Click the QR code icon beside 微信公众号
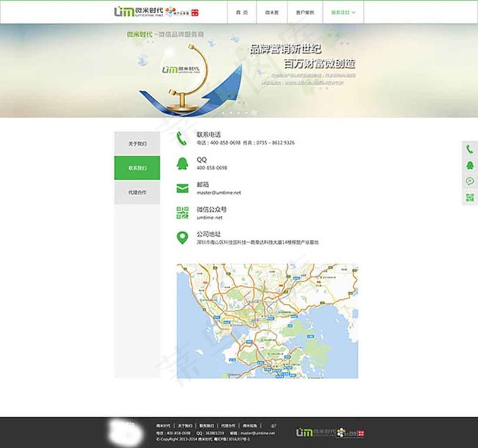Screen dimensions: 478x448 click(182, 213)
